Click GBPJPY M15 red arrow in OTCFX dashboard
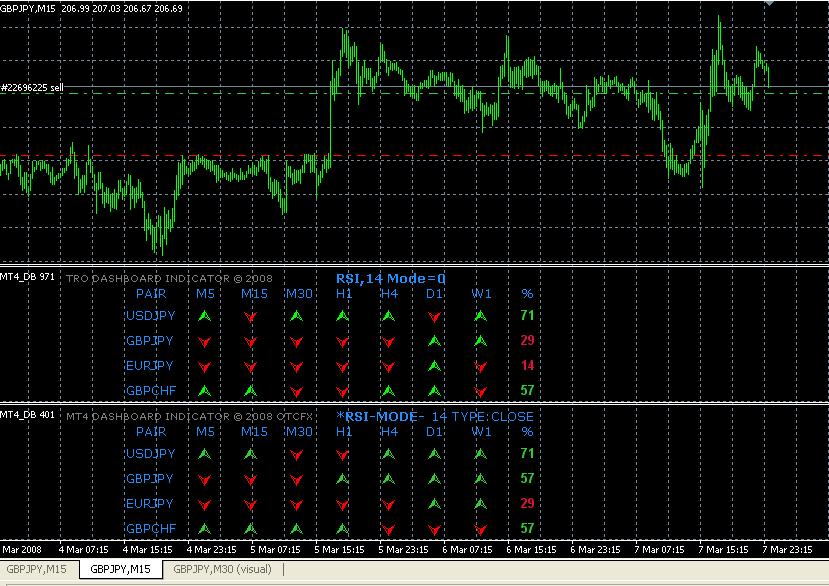This screenshot has height=586, width=829. coord(251,480)
